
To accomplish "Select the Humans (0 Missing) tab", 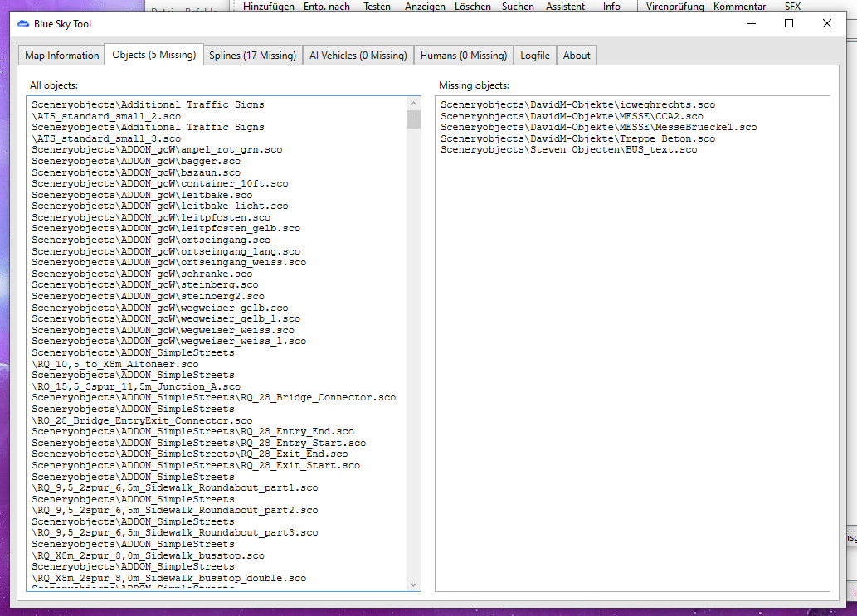I will [x=464, y=56].
